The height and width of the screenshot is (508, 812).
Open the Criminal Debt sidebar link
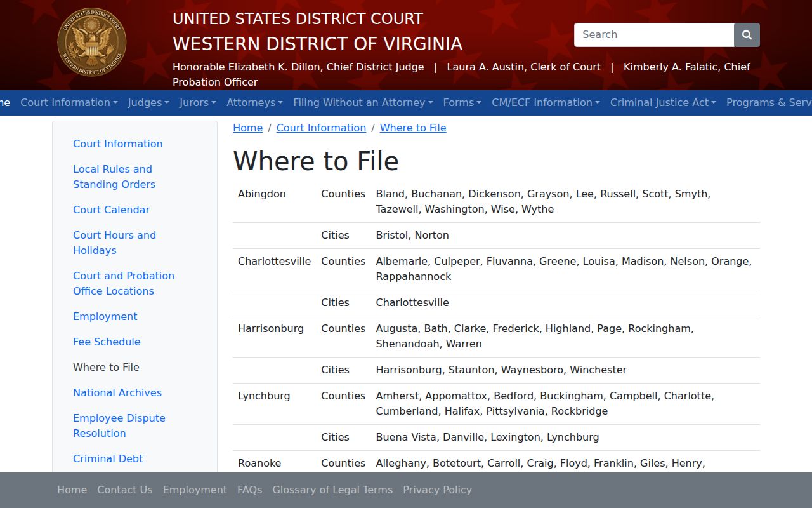tap(108, 458)
